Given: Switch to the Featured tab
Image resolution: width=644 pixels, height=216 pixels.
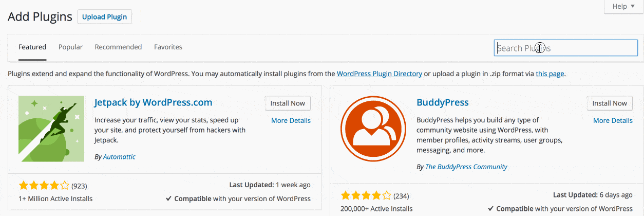Looking at the screenshot, I should point(32,47).
